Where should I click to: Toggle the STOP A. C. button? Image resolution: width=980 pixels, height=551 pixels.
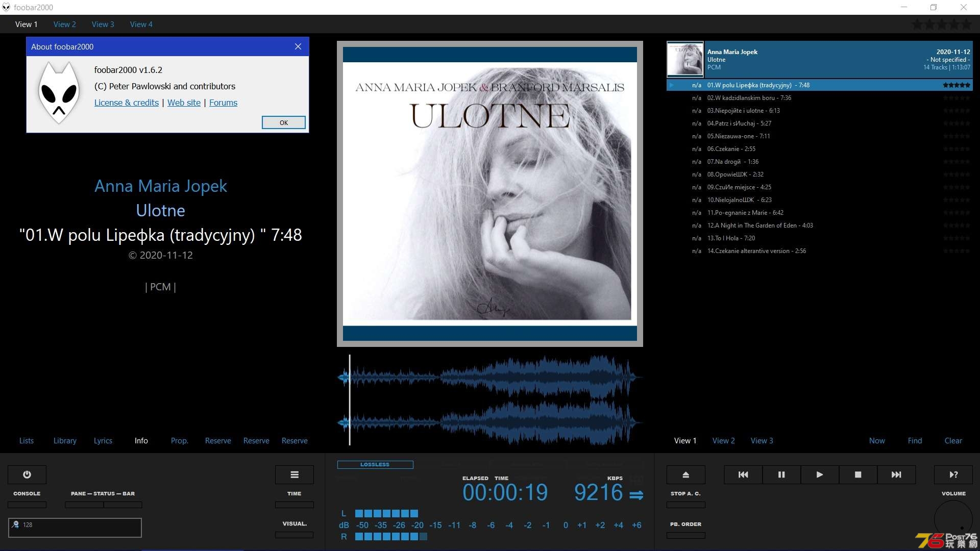point(686,505)
